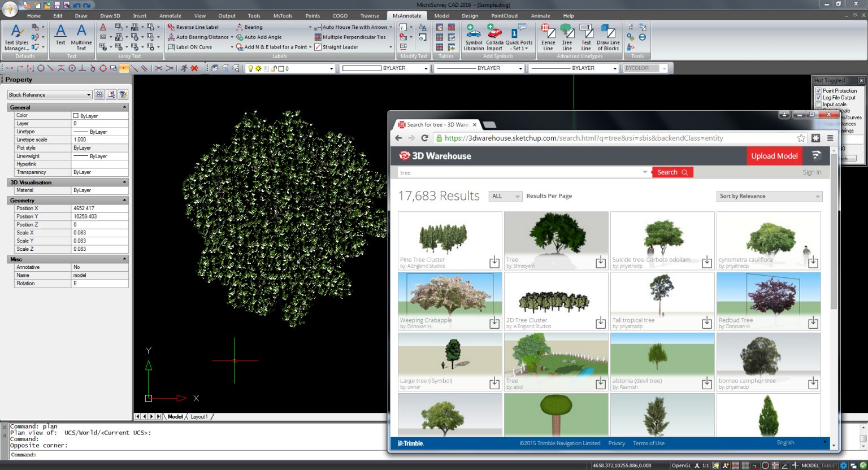Image resolution: width=868 pixels, height=470 pixels.
Task: Download the Pine Tree Cluster model
Action: point(494,262)
